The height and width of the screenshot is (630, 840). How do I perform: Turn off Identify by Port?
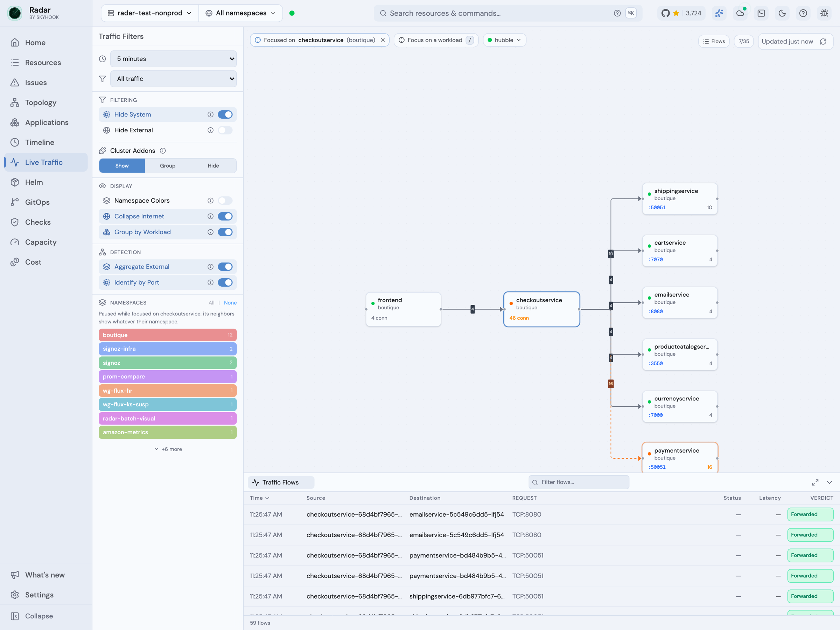(225, 282)
